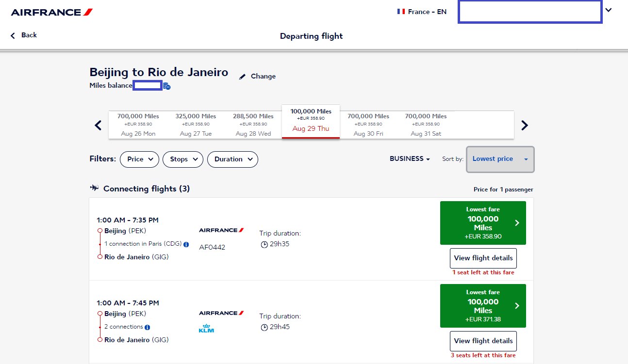
Task: Expand the account menu chevron
Action: point(609,10)
